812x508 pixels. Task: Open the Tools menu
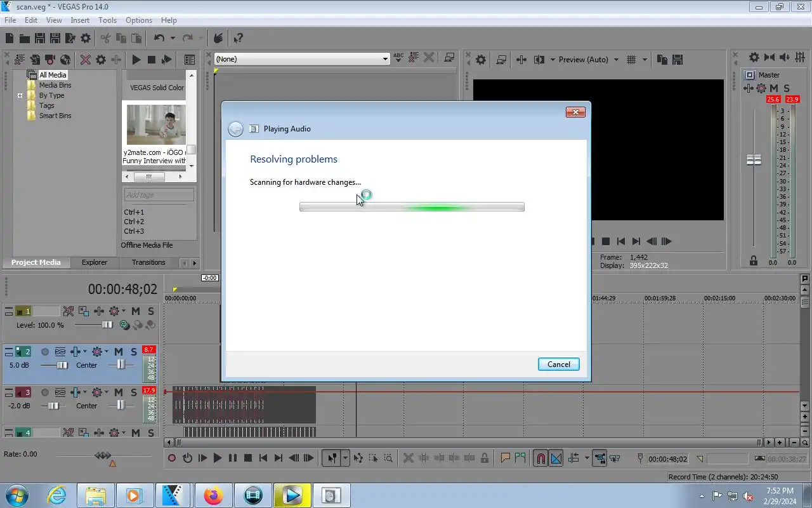click(107, 20)
